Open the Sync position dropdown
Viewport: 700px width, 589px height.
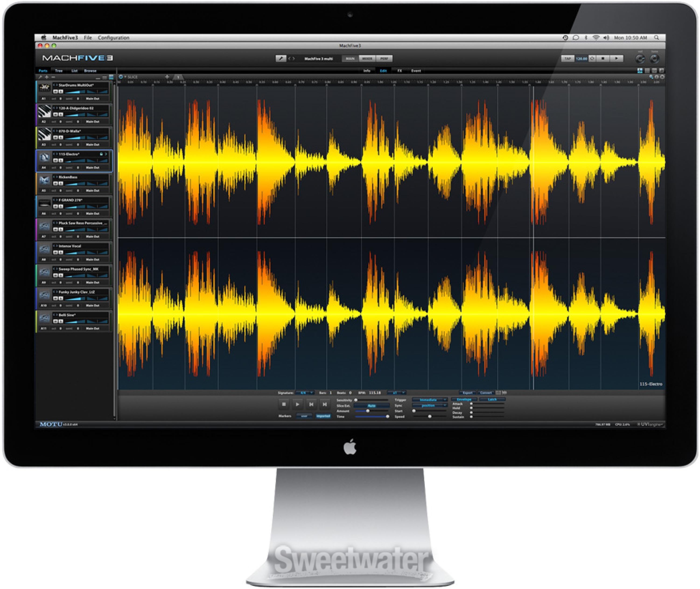tap(429, 405)
